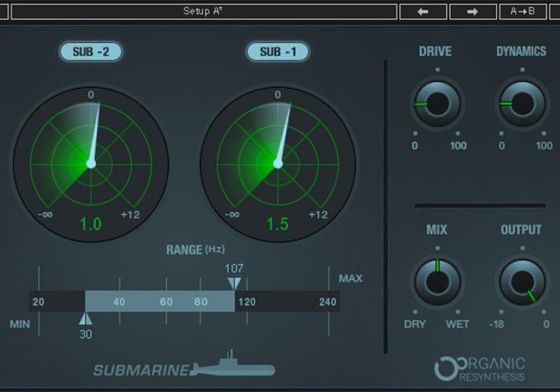
Task: Click the Mix dry/wet knob
Action: [x=437, y=281]
